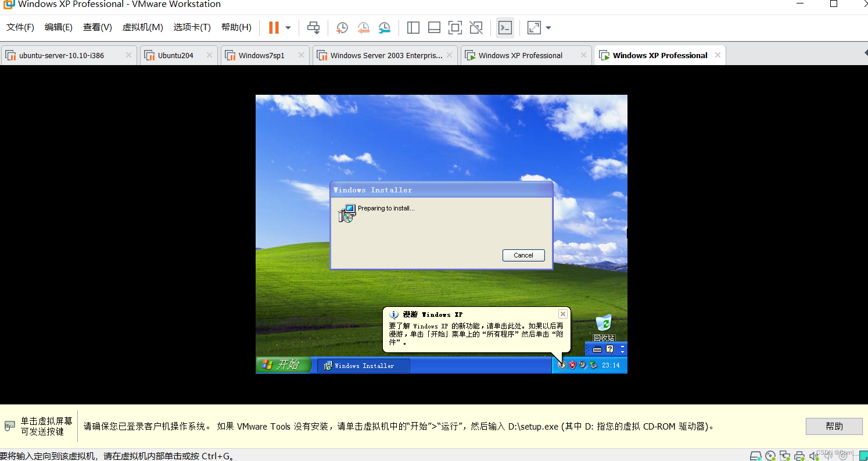This screenshot has width=868, height=461.
Task: Click the Safely Remove Hardware tray icon
Action: pos(593,365)
